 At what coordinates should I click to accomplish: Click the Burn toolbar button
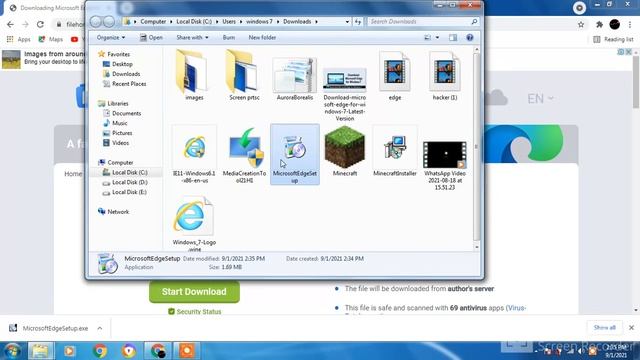point(229,38)
